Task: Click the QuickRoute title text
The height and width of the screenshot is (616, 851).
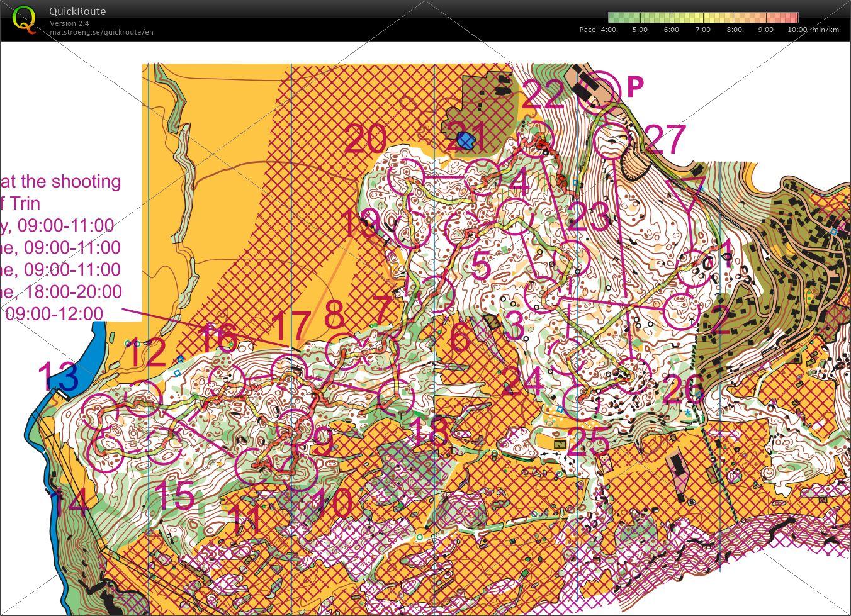Action: click(x=77, y=11)
